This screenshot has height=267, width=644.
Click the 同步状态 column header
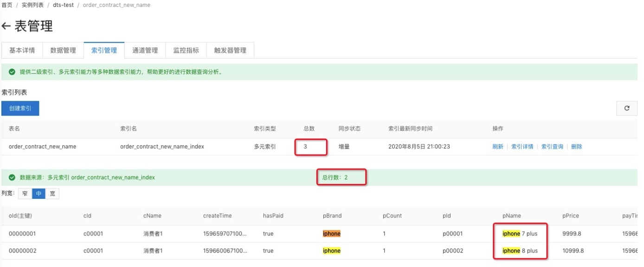coord(350,129)
